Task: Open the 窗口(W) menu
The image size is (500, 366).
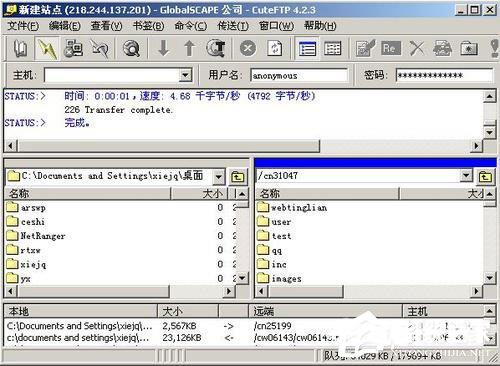Action: tap(277, 26)
